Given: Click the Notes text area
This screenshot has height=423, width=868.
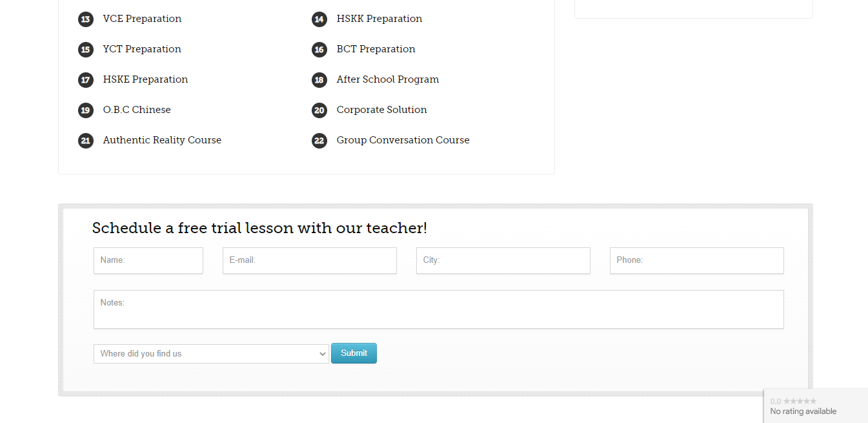Looking at the screenshot, I should point(439,309).
